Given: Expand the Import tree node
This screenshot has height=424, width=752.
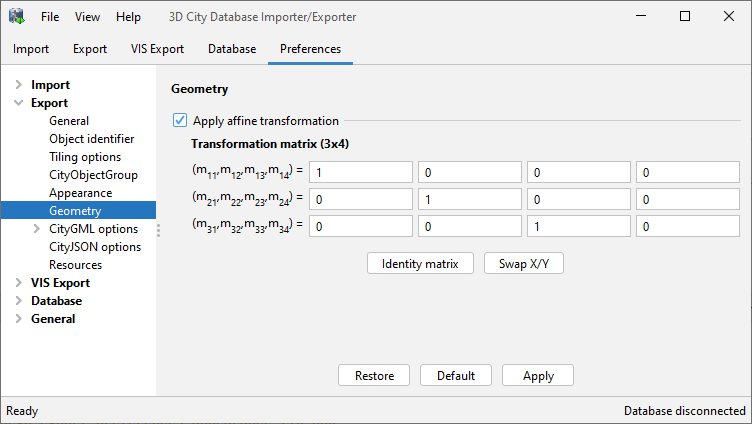Looking at the screenshot, I should 19,84.
